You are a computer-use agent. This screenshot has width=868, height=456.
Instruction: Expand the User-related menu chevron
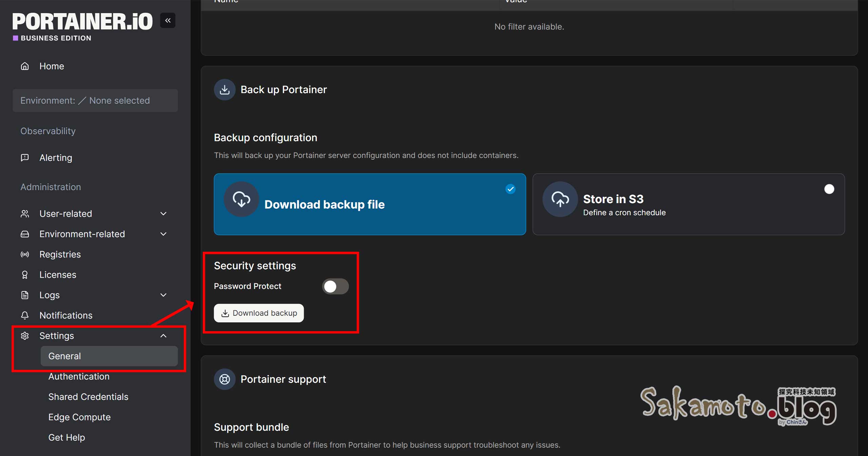click(x=163, y=214)
